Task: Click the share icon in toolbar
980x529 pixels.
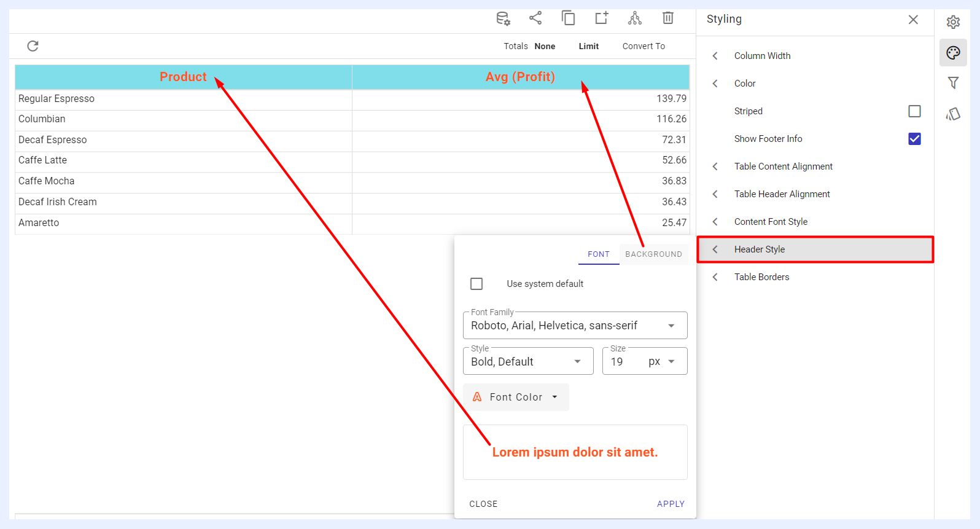Action: point(535,18)
